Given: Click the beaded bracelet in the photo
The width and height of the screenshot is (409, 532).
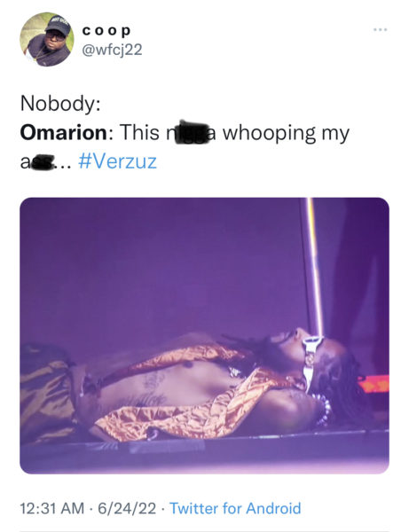Looking at the screenshot, I should tap(324, 411).
